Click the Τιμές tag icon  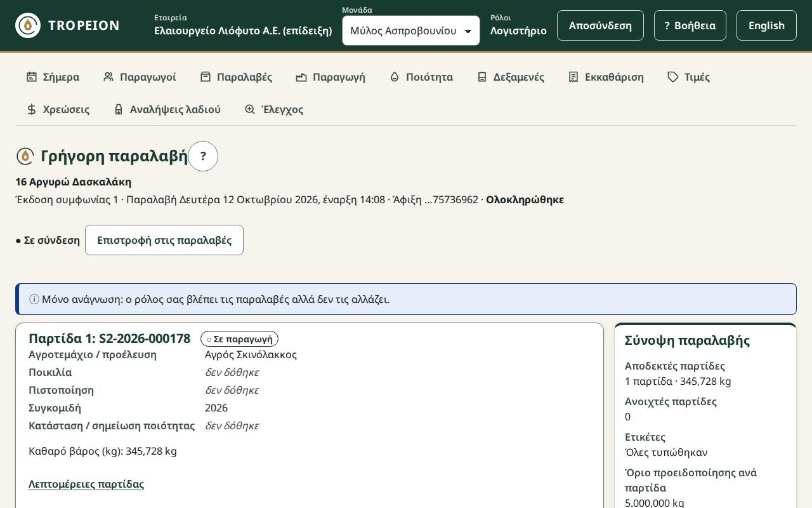coord(673,77)
